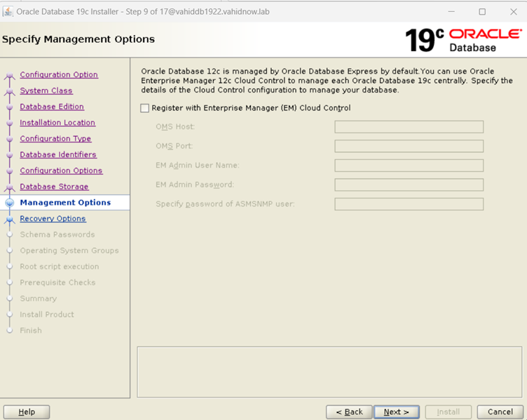
Task: Click the Database Storage step bullet icon
Action: [x=10, y=187]
